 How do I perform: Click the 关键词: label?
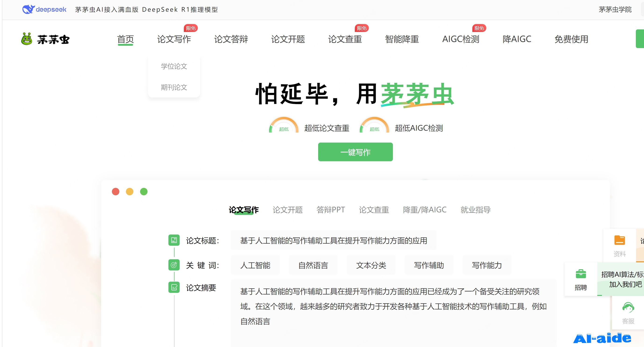203,265
